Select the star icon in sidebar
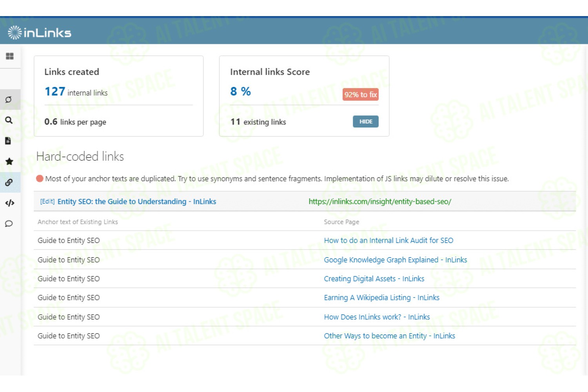Viewport: 588px width, 392px height. (9, 162)
